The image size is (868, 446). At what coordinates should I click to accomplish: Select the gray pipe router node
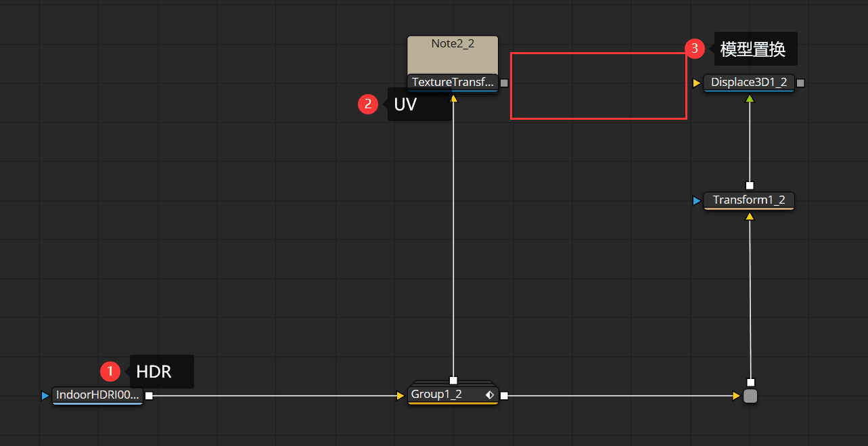(x=750, y=396)
